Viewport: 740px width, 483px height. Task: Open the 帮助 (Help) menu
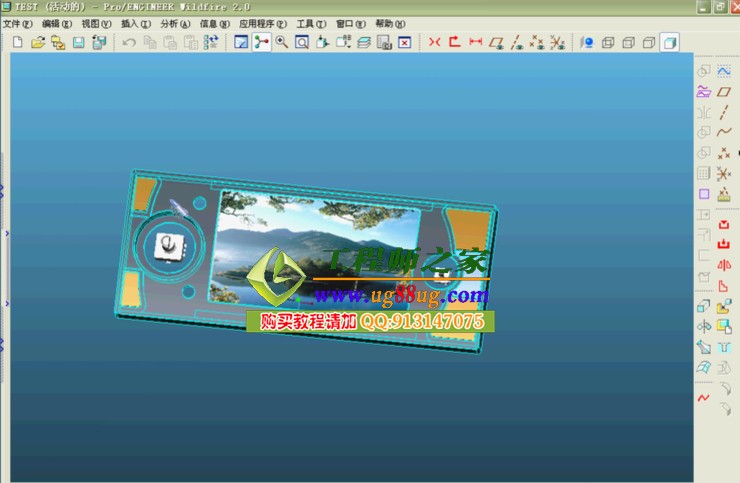point(389,23)
